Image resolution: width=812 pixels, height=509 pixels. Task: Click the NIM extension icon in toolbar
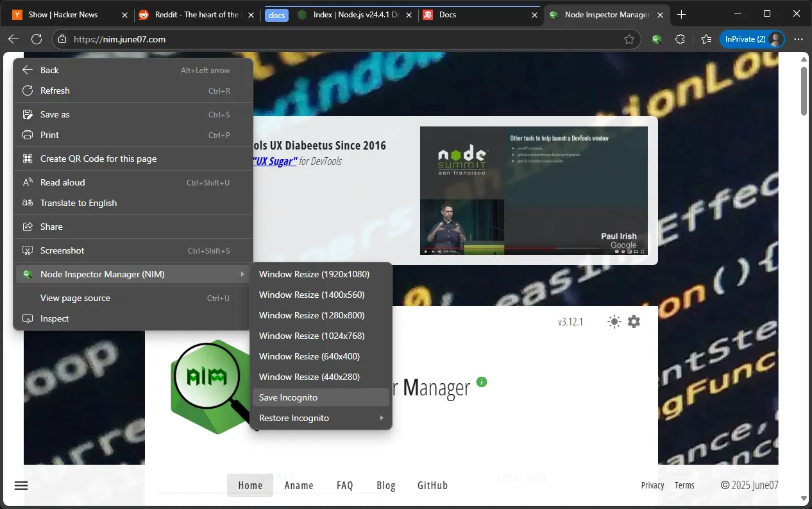point(657,39)
